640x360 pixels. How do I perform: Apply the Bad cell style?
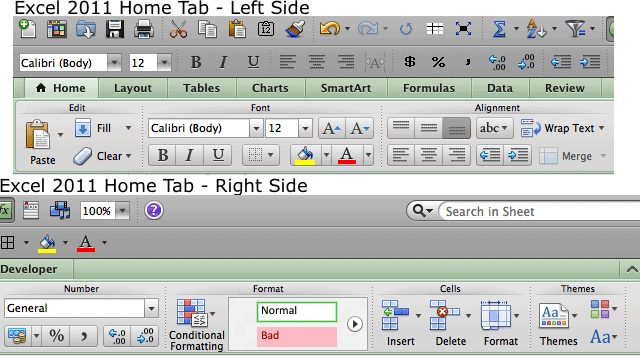pos(297,336)
